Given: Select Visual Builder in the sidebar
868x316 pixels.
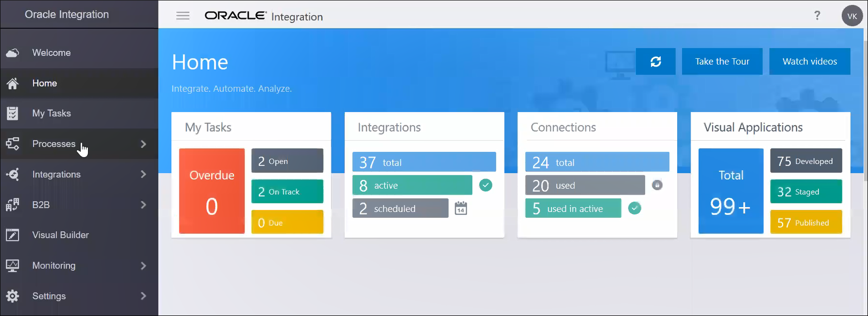Looking at the screenshot, I should tap(79, 235).
